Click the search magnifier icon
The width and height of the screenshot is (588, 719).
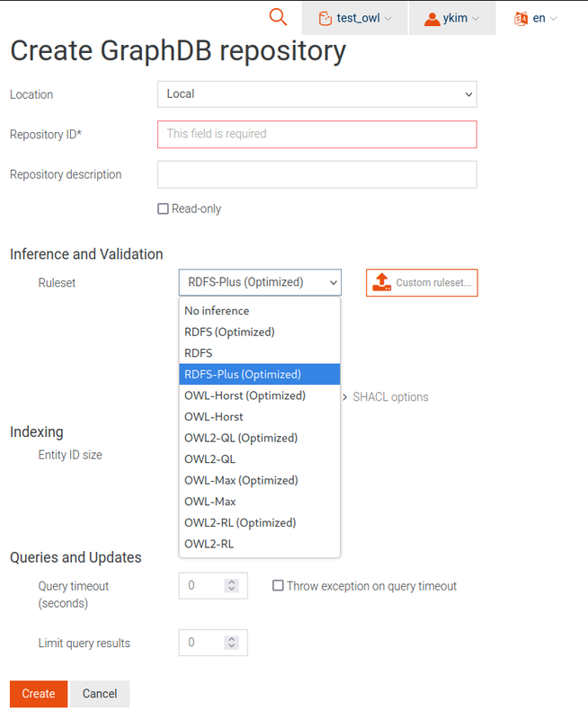click(x=278, y=17)
